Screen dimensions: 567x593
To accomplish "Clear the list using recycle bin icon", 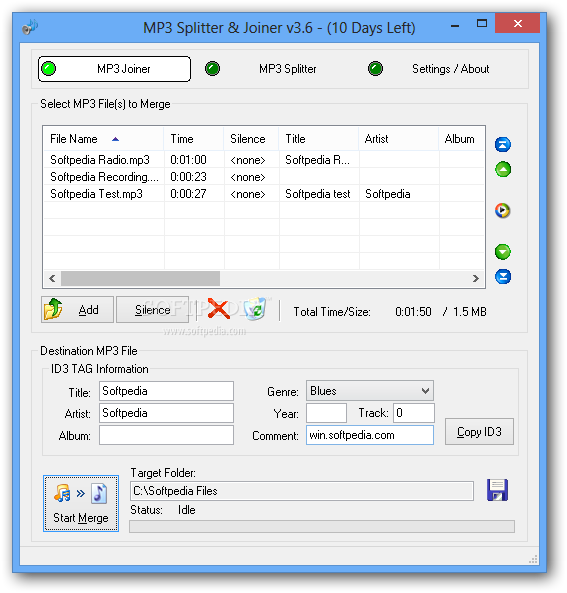I will [256, 309].
